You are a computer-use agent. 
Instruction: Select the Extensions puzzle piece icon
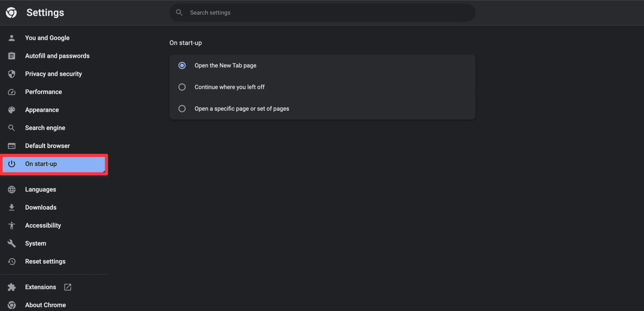pos(11,287)
